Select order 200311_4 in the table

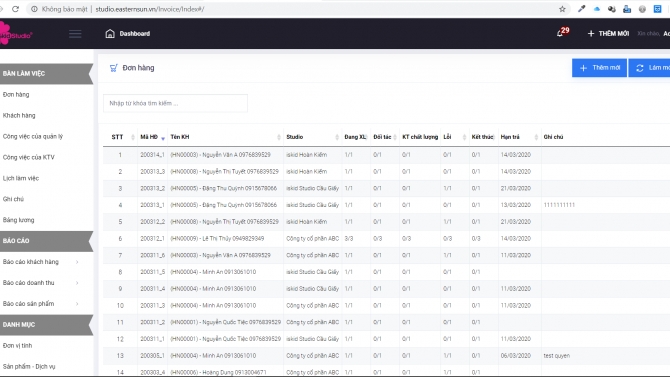click(x=152, y=289)
